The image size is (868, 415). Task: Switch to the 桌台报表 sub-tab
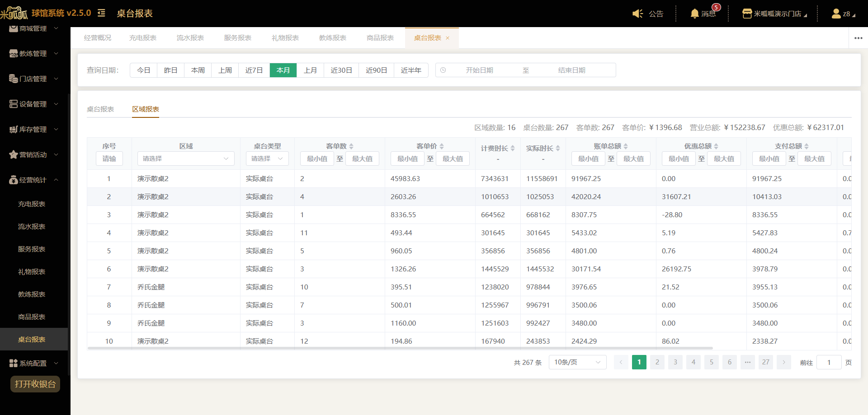tap(100, 109)
